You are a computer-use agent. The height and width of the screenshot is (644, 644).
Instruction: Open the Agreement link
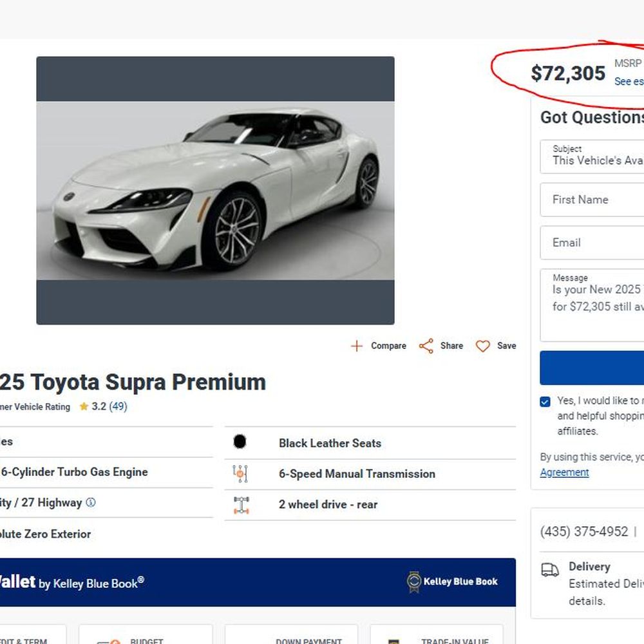pos(564,472)
